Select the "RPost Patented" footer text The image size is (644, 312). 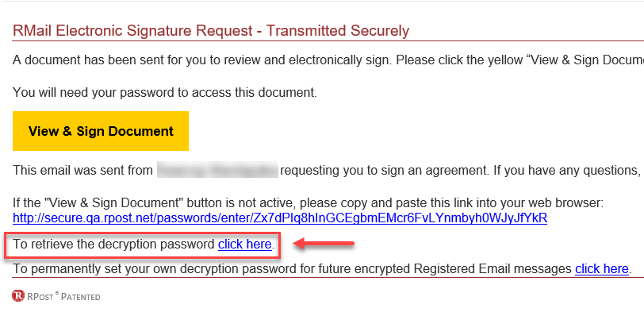pyautogui.click(x=63, y=296)
